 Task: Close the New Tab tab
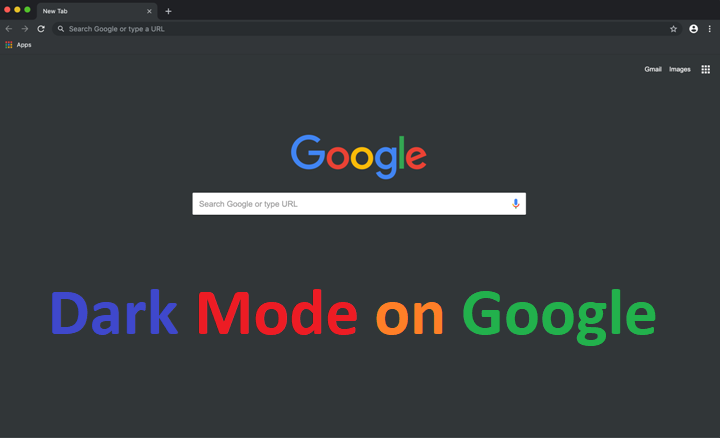click(x=150, y=11)
